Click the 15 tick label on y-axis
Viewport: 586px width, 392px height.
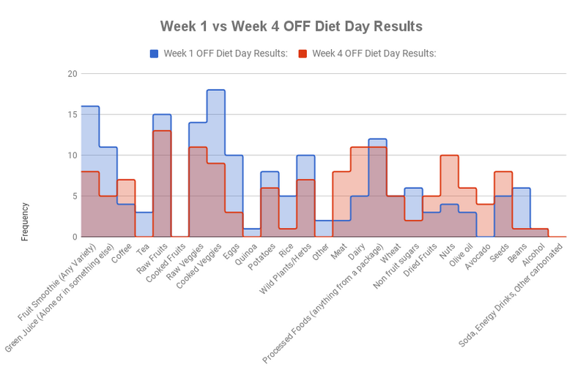coord(72,115)
